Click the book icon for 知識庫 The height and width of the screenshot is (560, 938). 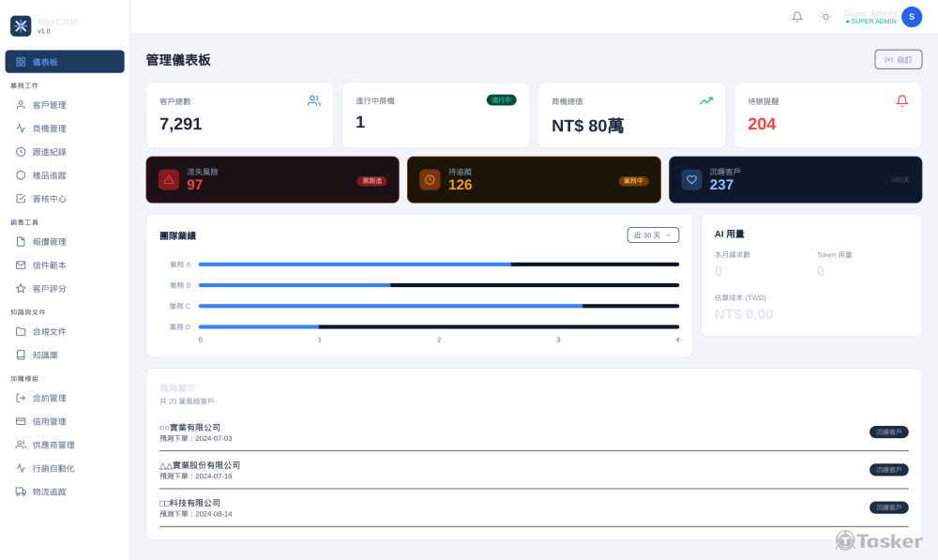21,355
